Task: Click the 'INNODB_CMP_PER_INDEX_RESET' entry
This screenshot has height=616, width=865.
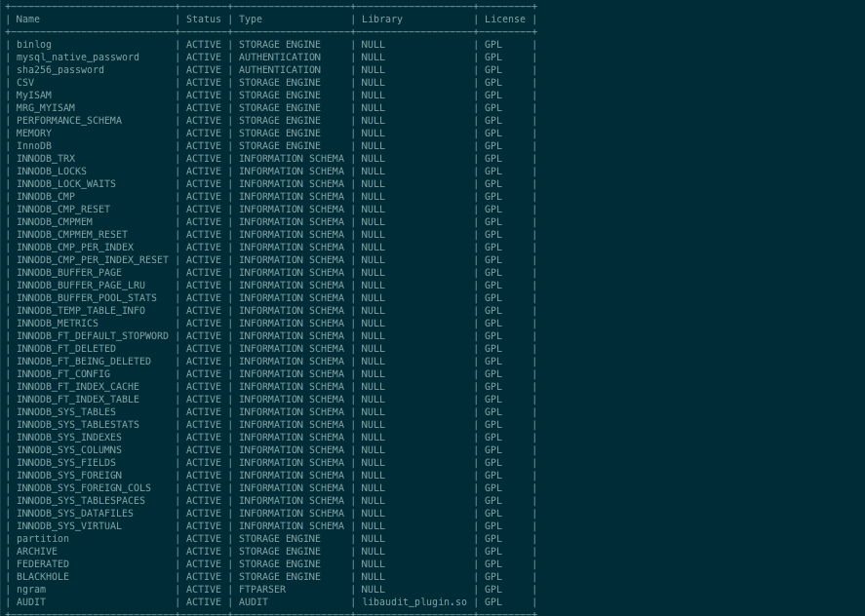Action: click(92, 260)
